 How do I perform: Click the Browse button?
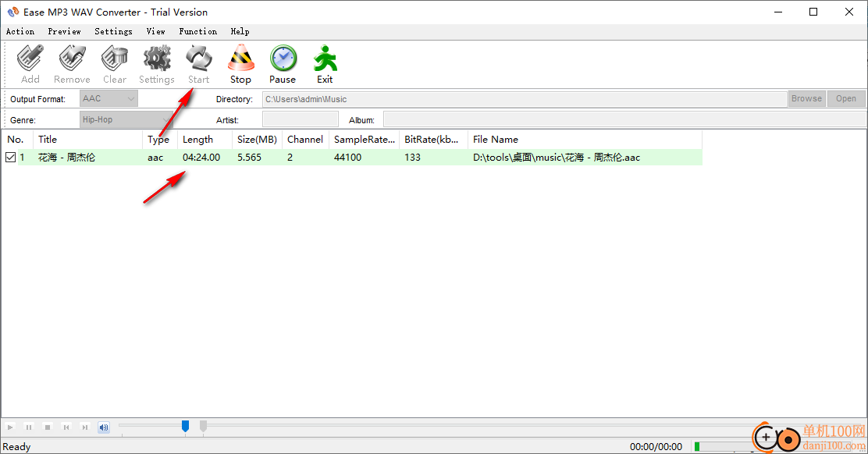tap(806, 98)
